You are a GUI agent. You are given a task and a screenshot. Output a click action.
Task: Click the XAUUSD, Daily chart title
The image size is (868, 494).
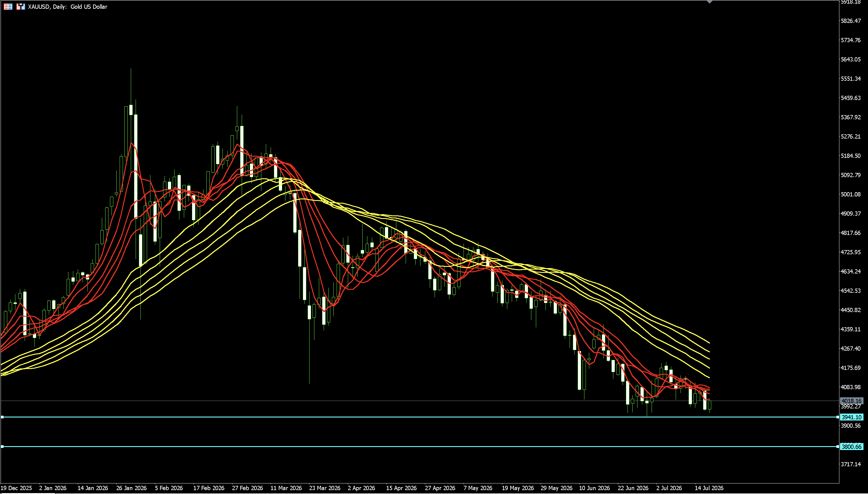[47, 7]
